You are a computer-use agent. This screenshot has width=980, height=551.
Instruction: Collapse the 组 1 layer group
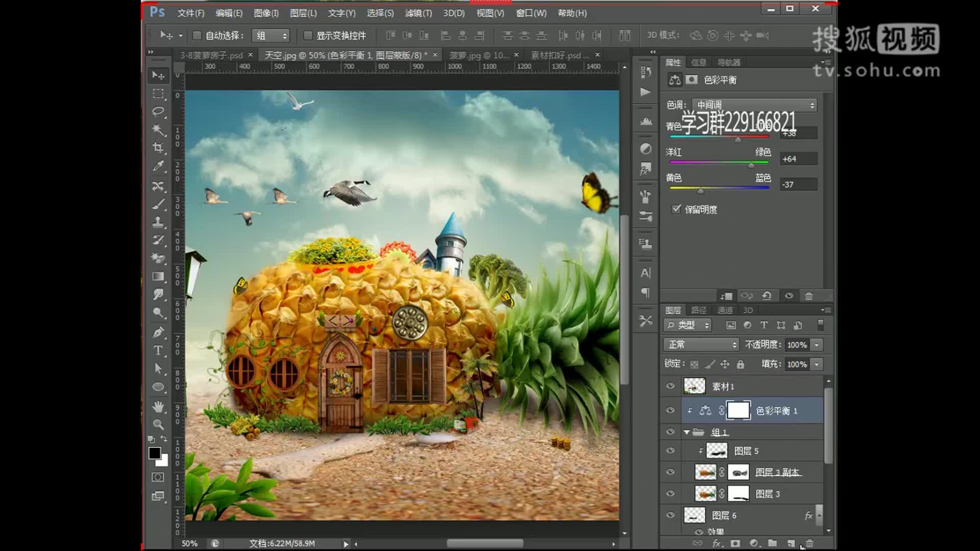687,432
